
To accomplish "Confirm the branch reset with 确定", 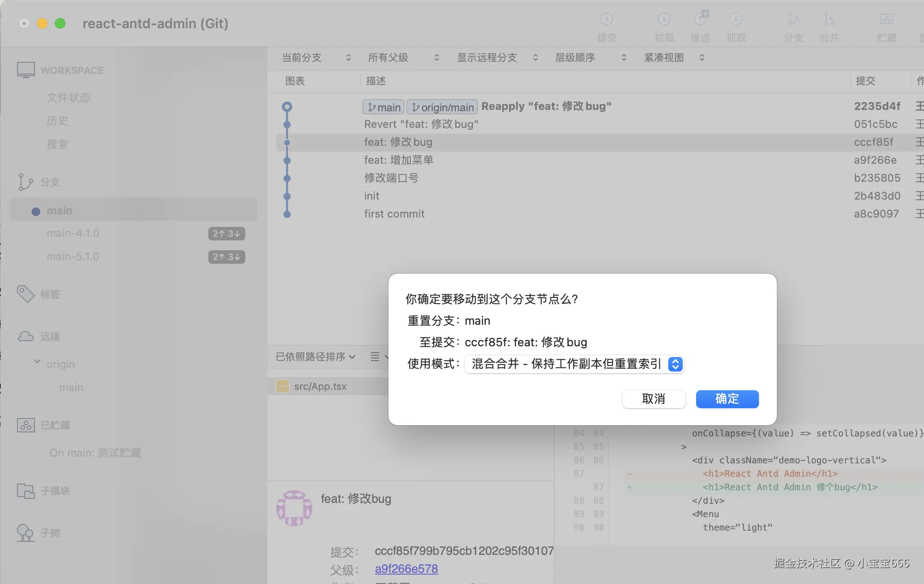I will coord(727,399).
